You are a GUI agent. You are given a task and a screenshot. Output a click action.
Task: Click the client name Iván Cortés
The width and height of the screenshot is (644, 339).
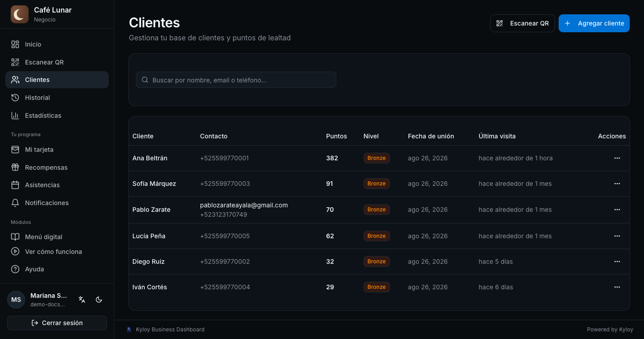(150, 287)
